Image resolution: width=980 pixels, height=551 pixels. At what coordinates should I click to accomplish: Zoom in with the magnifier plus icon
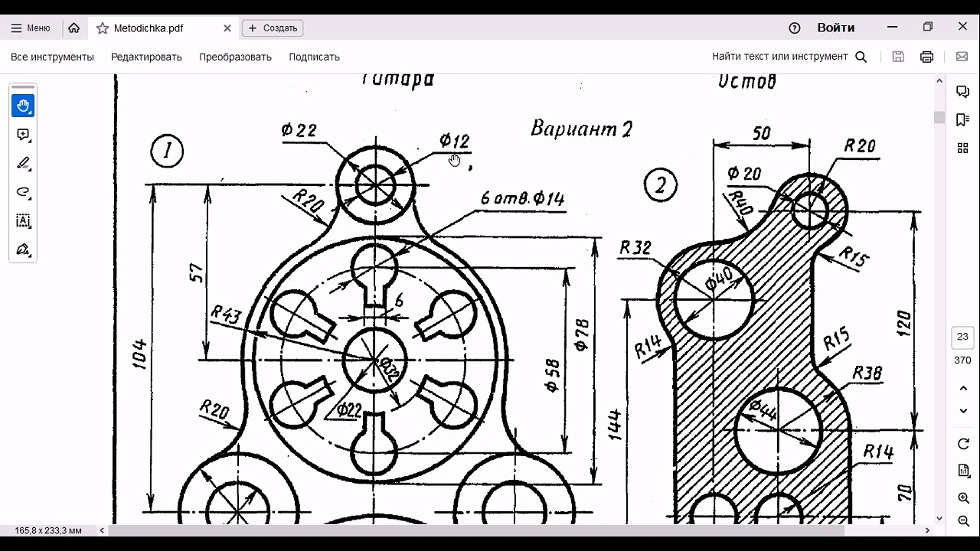point(963,498)
